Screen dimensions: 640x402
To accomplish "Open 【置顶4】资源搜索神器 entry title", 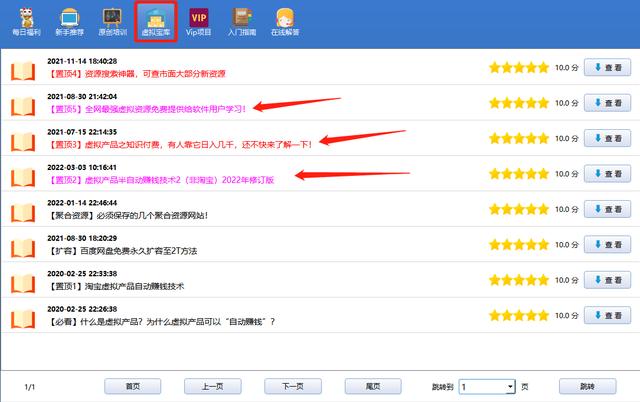I will (x=137, y=74).
